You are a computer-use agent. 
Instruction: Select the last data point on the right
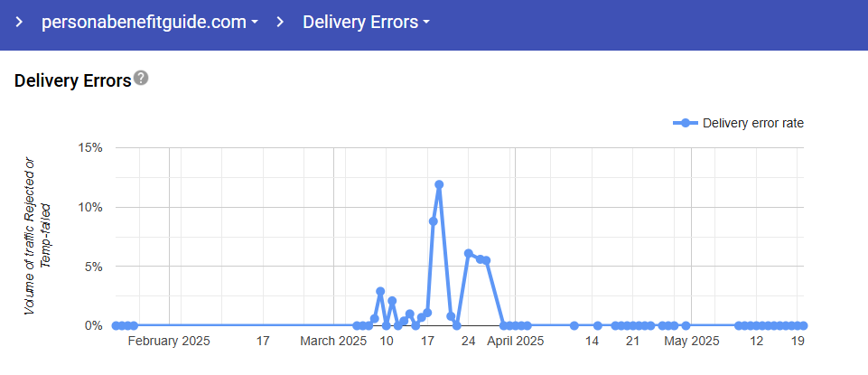click(x=803, y=325)
